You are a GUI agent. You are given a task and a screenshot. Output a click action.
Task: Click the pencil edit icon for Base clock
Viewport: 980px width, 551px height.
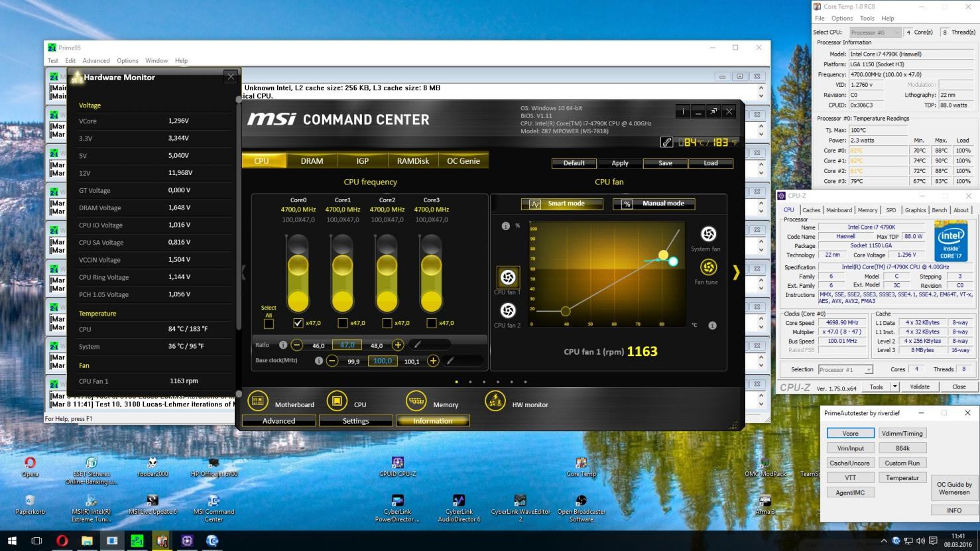[x=450, y=361]
